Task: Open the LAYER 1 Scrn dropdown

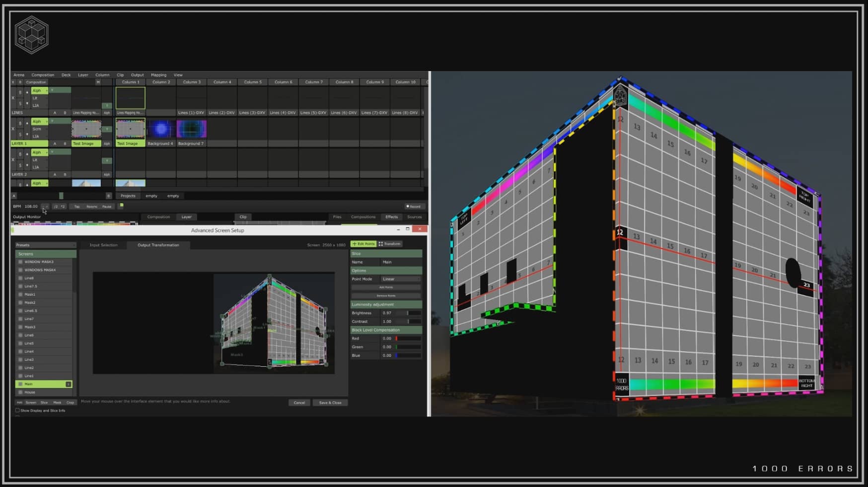Action: [x=40, y=129]
